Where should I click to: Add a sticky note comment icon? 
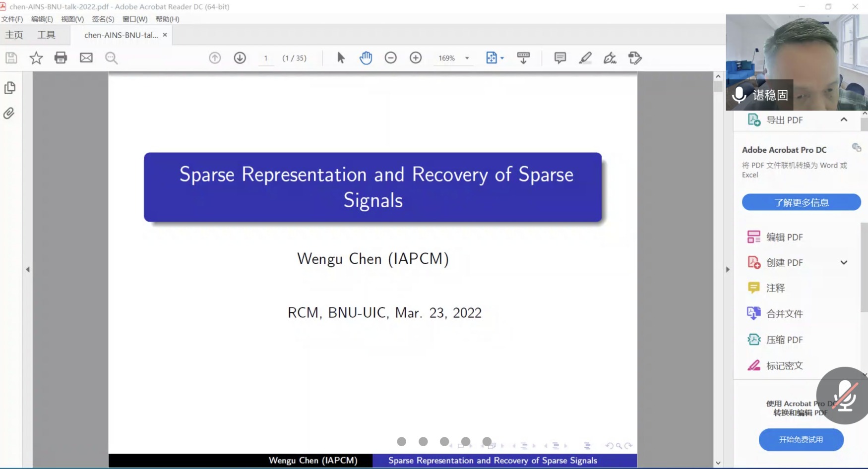(x=560, y=58)
